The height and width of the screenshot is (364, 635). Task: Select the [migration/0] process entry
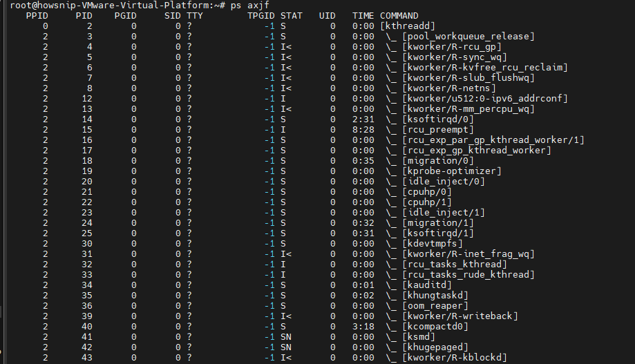coord(438,161)
